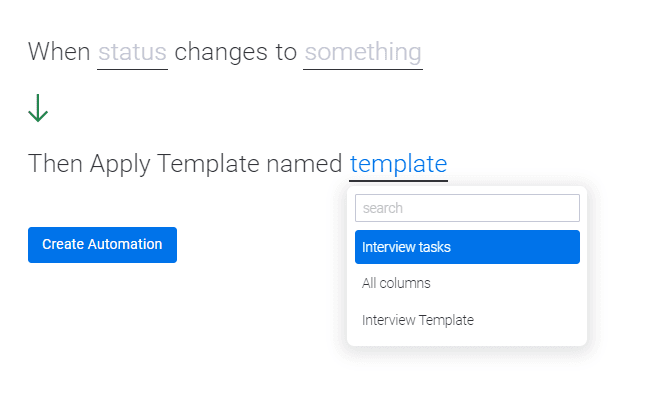Focus the template search field
The width and height of the screenshot is (663, 408).
pyautogui.click(x=467, y=208)
